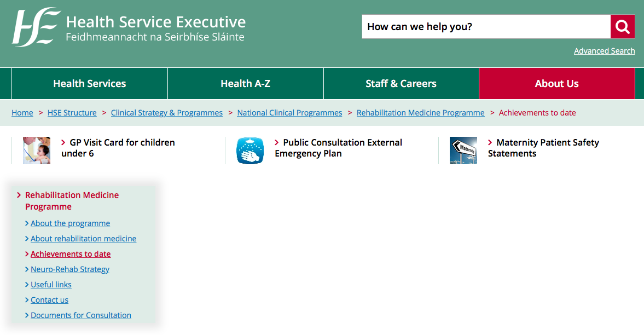The width and height of the screenshot is (644, 335).
Task: Select Neuro-Rehab Strategy in the sidebar
Action: click(70, 269)
